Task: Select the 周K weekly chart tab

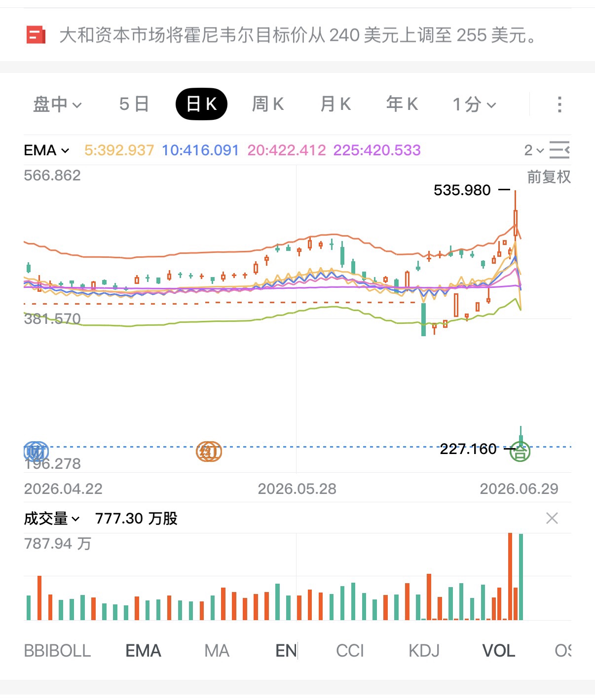Action: click(268, 105)
